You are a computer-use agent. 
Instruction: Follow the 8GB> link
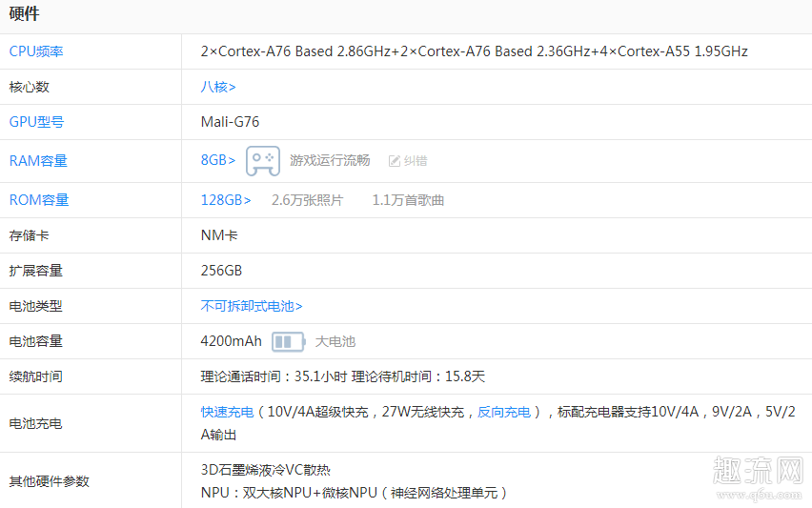pyautogui.click(x=218, y=160)
